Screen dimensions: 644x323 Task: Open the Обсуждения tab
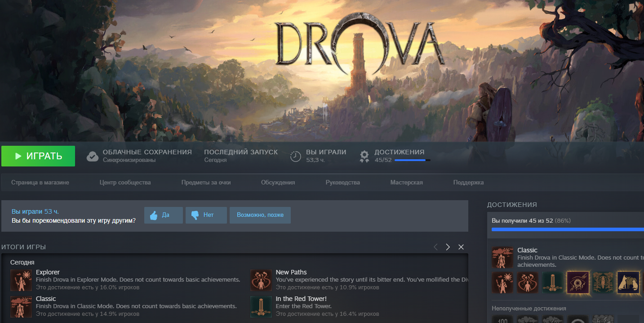coord(278,183)
